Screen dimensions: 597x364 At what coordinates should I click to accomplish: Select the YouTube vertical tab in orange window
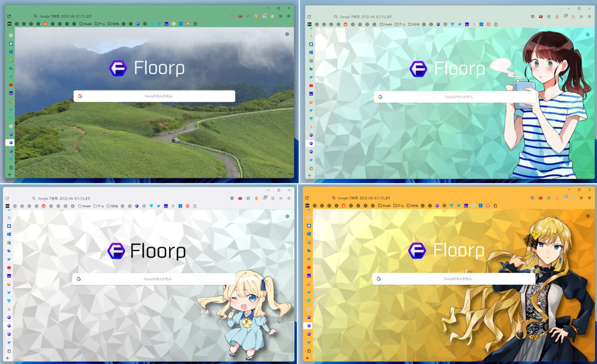point(309,268)
